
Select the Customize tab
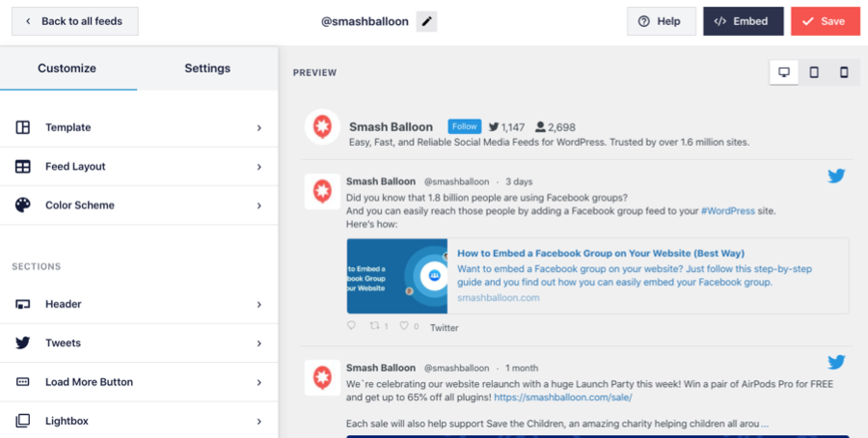[68, 68]
